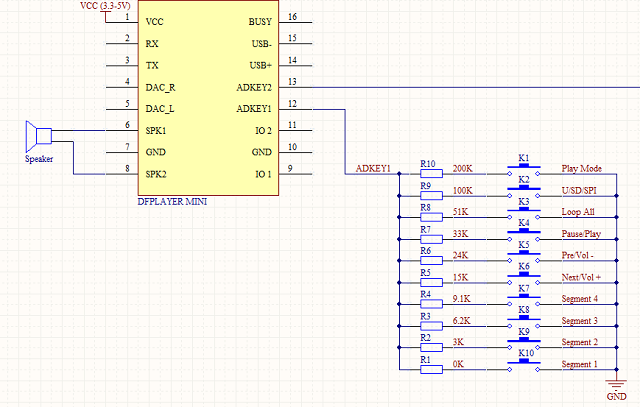Select the Play Mode label
640x407 pixels.
(x=581, y=168)
